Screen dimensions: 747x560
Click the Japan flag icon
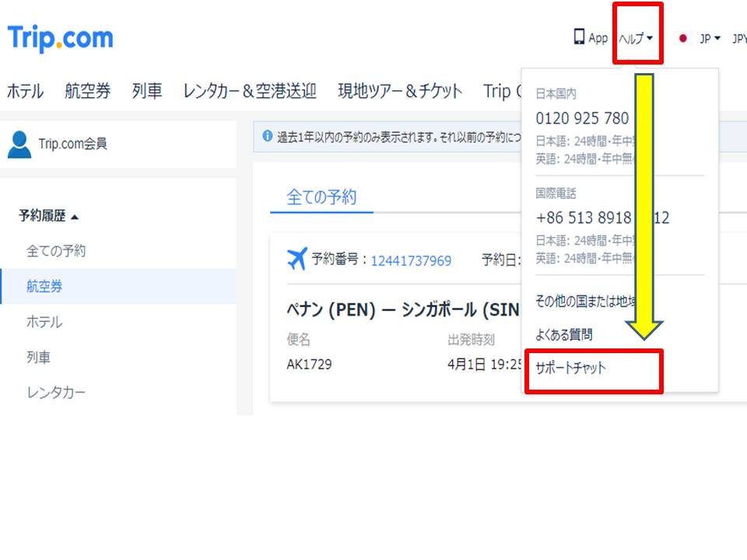(x=682, y=38)
